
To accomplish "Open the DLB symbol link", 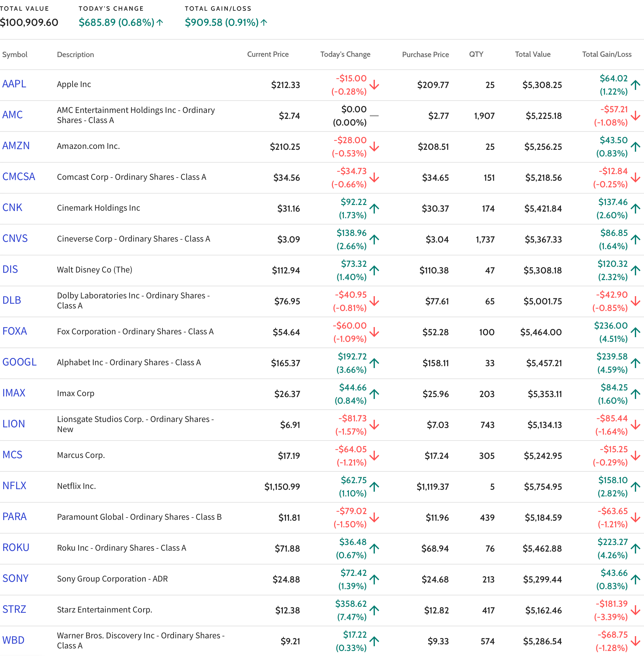I will point(12,300).
